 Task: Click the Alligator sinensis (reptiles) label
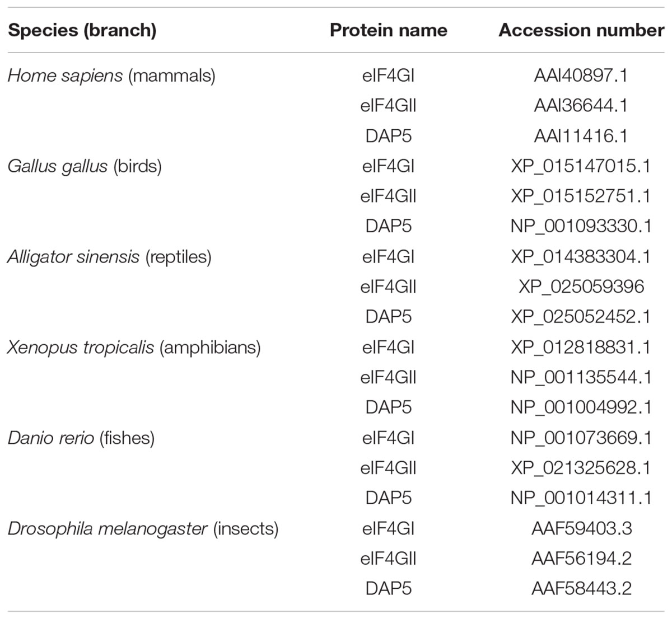pos(110,257)
